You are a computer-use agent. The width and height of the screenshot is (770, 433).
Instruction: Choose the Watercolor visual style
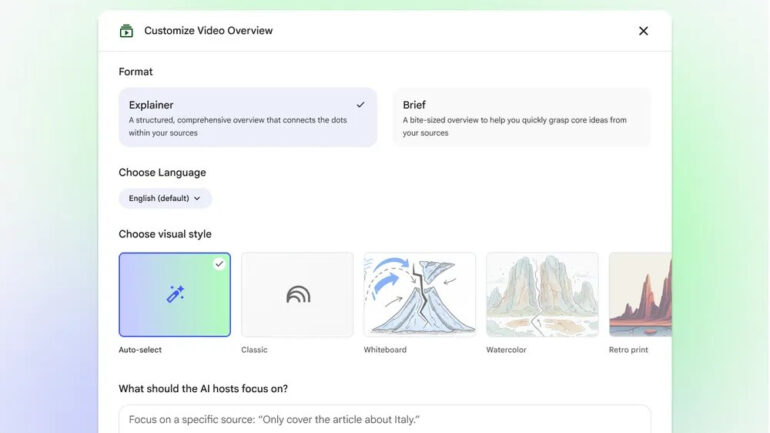point(542,294)
